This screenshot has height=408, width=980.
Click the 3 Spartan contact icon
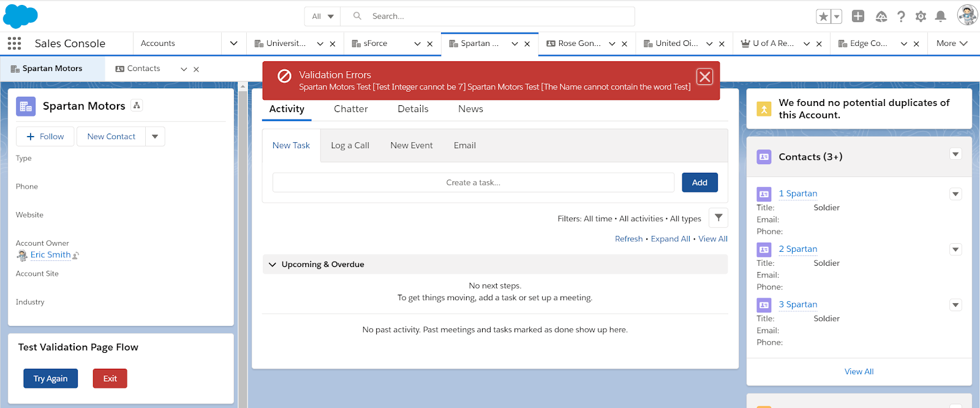pos(764,305)
